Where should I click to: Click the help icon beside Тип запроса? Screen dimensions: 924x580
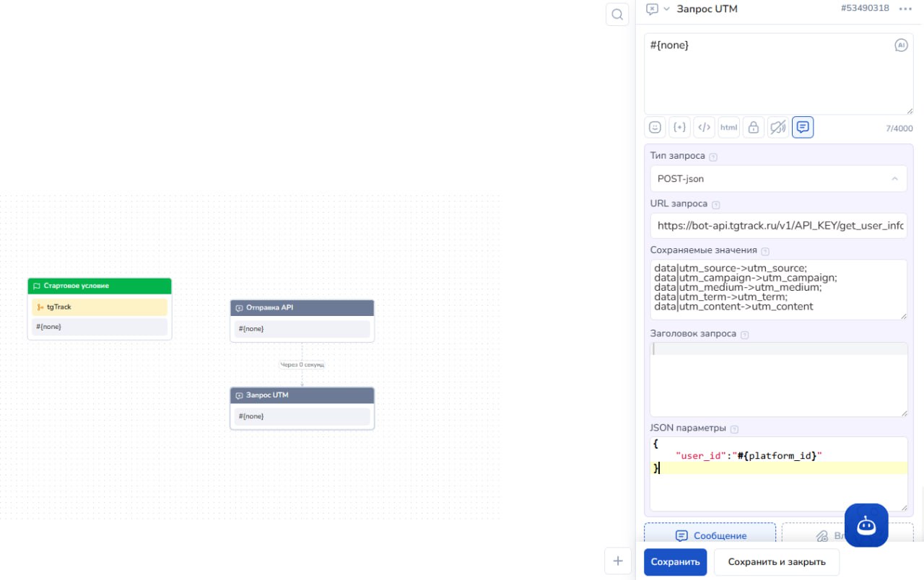coord(713,157)
